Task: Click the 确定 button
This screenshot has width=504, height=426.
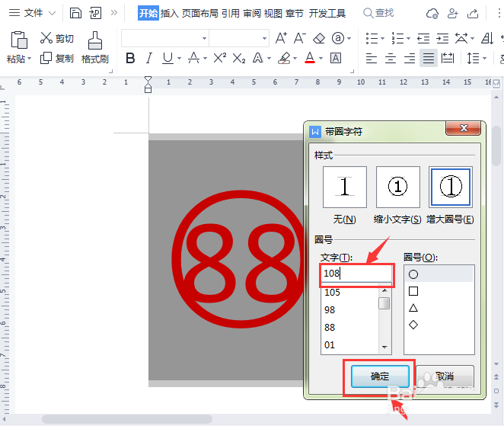Action: tap(380, 376)
